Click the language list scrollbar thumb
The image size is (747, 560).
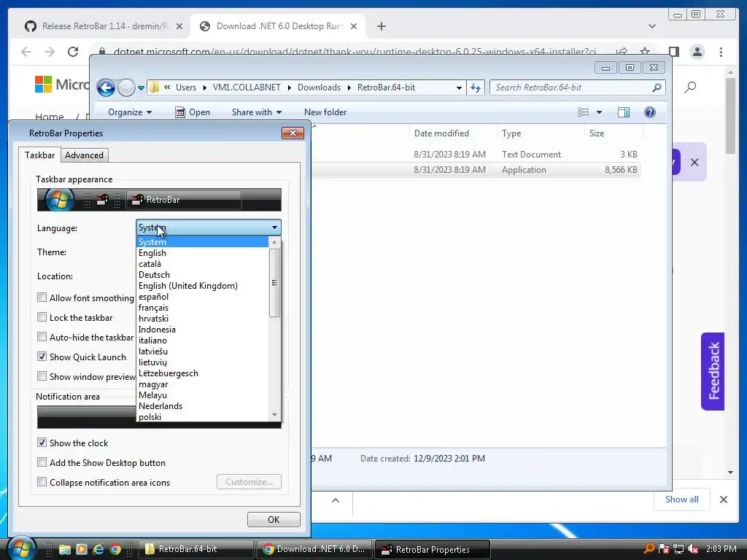(274, 283)
